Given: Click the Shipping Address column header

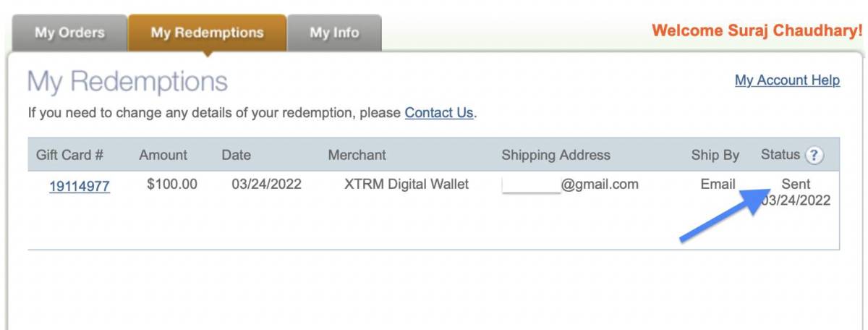Looking at the screenshot, I should click(x=556, y=155).
